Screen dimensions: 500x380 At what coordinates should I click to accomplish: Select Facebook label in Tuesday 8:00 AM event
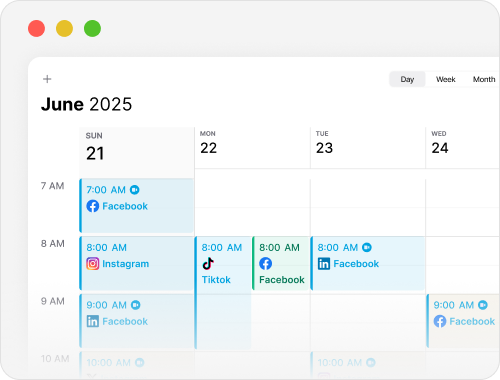[x=356, y=264]
